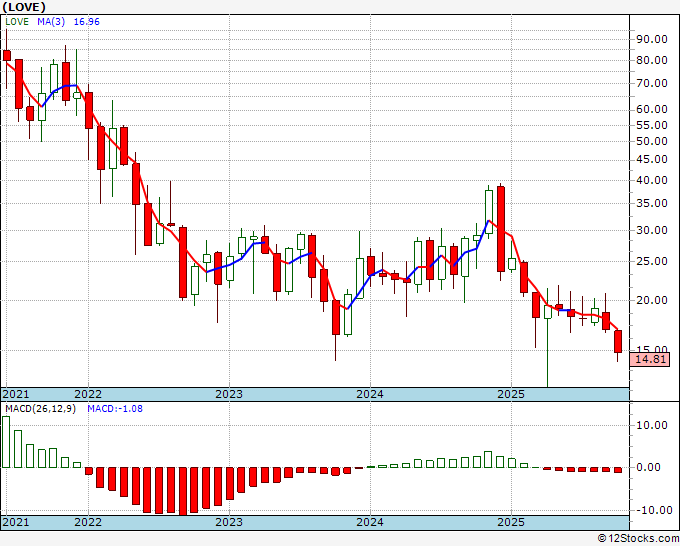Click the 2023 marker on price timeline
Image resolution: width=680 pixels, height=546 pixels.
click(x=229, y=394)
